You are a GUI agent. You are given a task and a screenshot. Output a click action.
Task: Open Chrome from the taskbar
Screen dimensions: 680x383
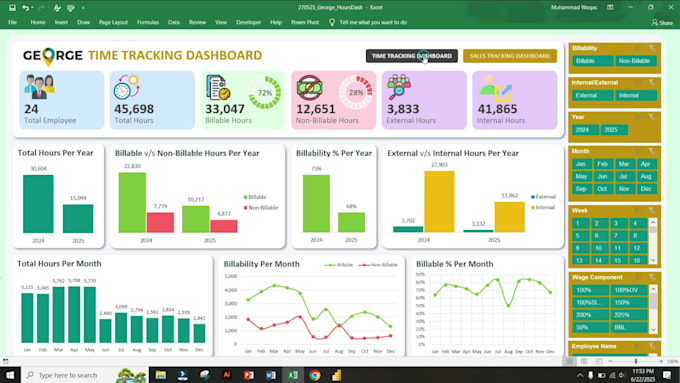click(x=315, y=375)
